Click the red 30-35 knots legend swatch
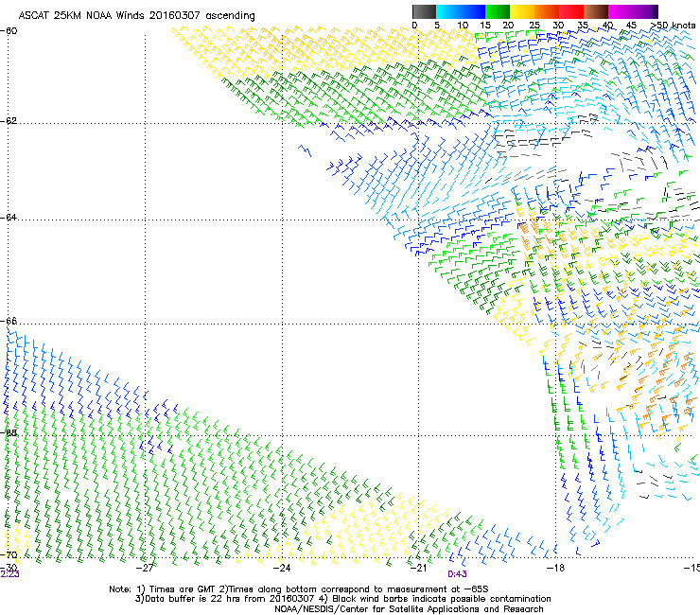Viewport: 700px width, 615px height. tap(571, 11)
